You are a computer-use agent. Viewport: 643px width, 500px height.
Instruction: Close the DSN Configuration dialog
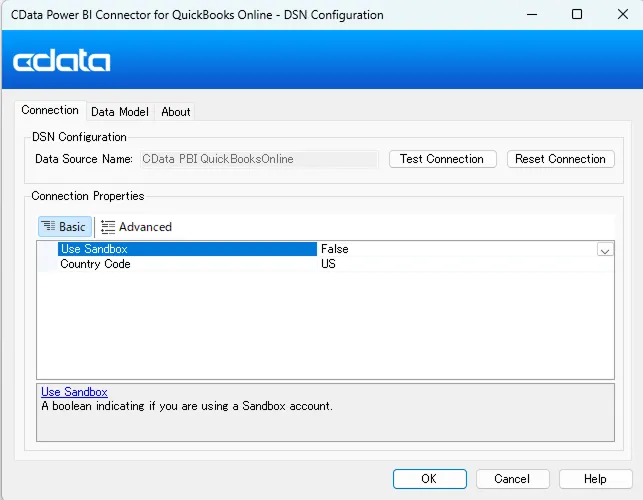[x=620, y=15]
